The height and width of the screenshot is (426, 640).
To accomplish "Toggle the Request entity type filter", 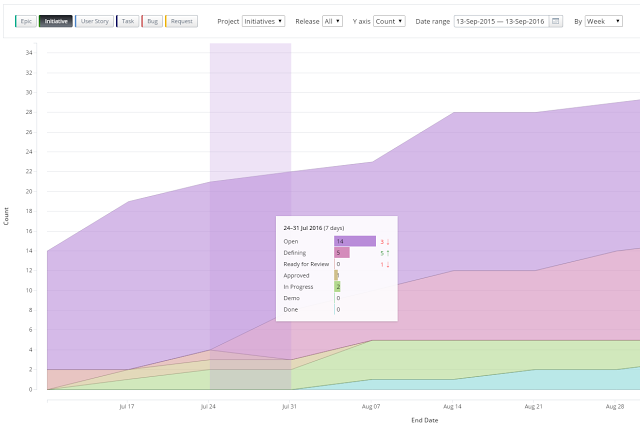I will pyautogui.click(x=181, y=21).
